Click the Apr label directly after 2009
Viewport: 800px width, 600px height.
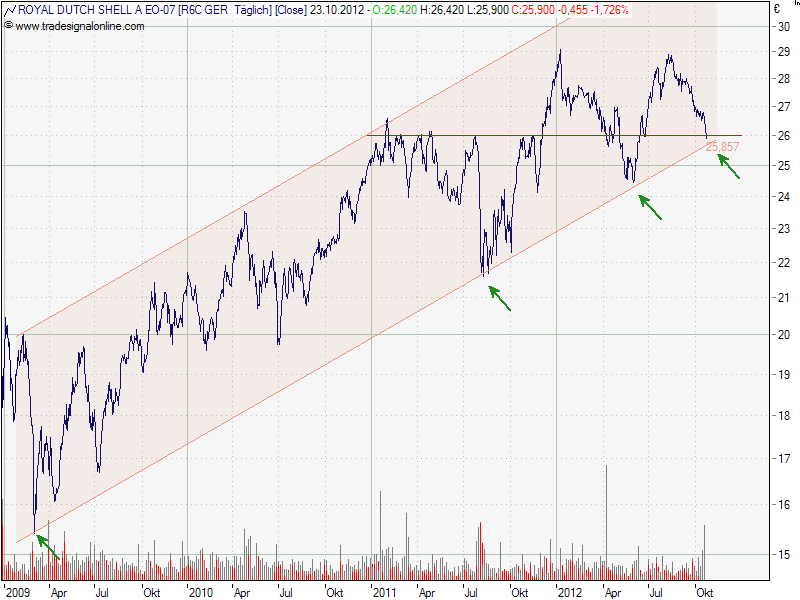click(59, 593)
